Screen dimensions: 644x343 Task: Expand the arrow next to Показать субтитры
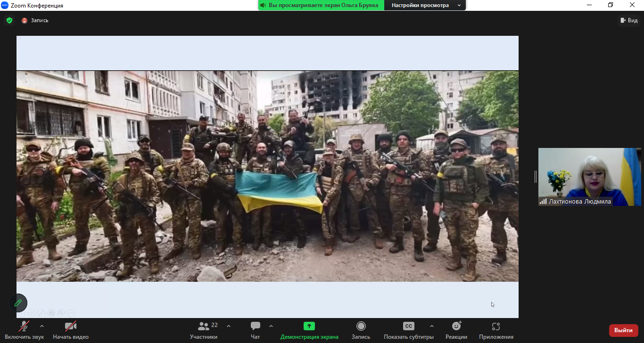click(x=432, y=326)
